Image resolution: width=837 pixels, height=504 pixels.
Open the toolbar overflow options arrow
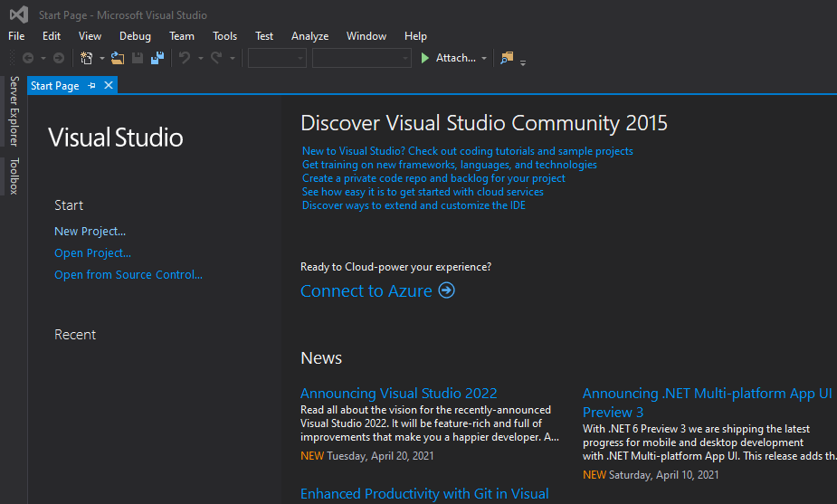(x=523, y=62)
